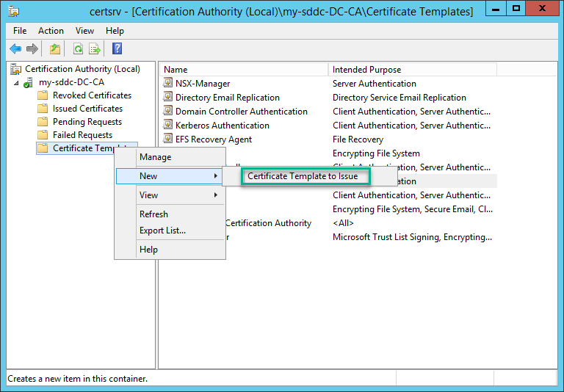This screenshot has height=392, width=564.
Task: Close the certsrv window
Action: tap(542, 9)
